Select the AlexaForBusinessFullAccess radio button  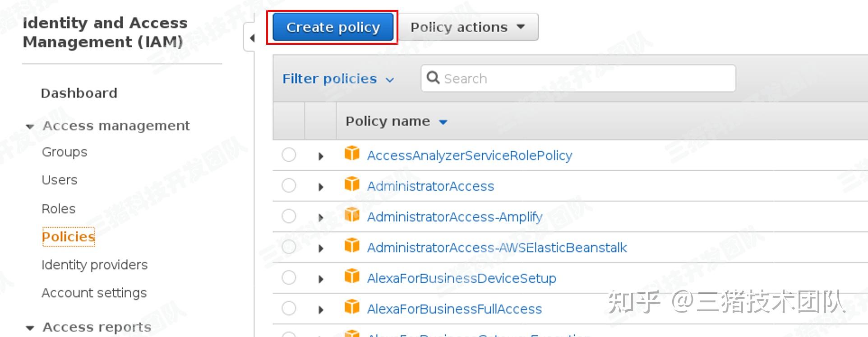pyautogui.click(x=289, y=309)
